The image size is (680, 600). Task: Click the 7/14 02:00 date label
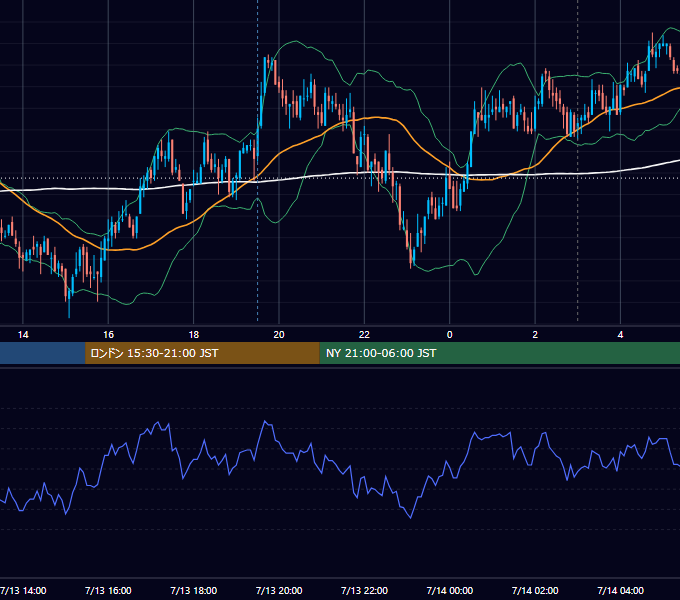[x=535, y=590]
